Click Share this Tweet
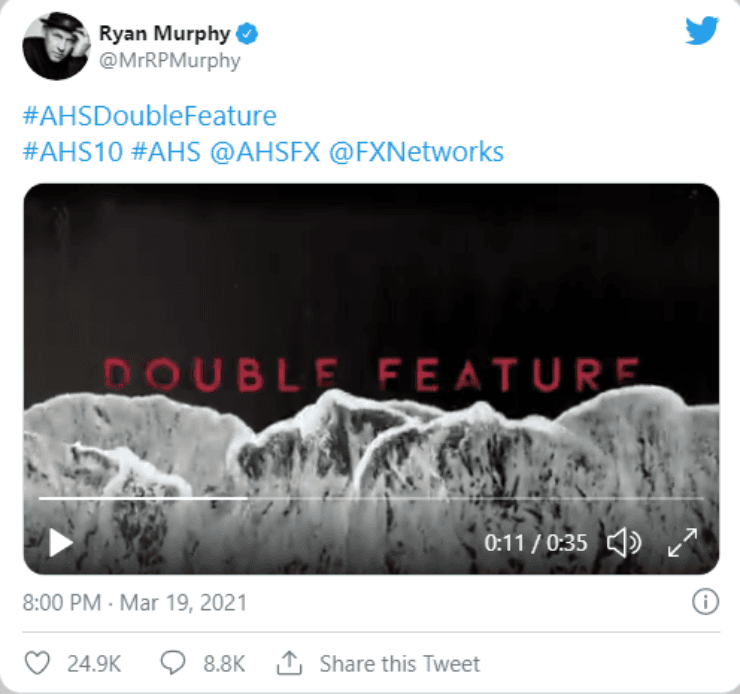 [x=399, y=663]
